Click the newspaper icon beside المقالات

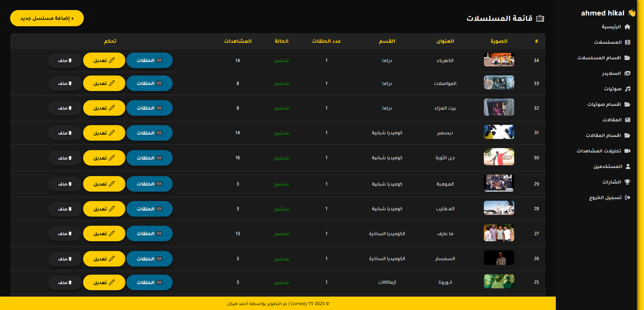(x=627, y=120)
